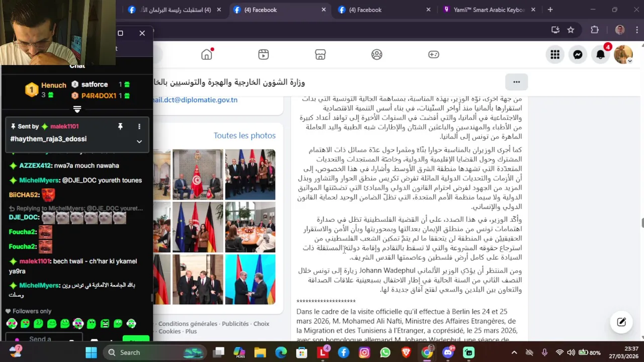This screenshot has height=362, width=644.
Task: Open Facebook menu grid icon
Action: point(555,54)
